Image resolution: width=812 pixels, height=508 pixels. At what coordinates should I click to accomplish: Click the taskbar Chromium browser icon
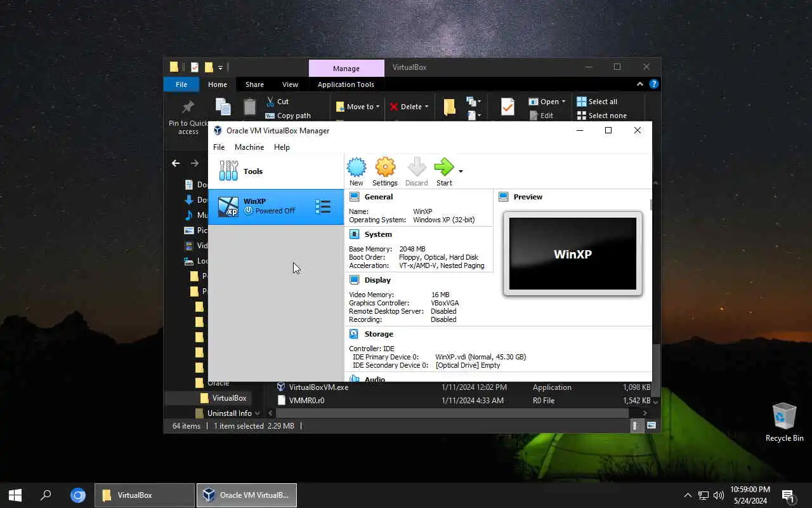pyautogui.click(x=78, y=495)
